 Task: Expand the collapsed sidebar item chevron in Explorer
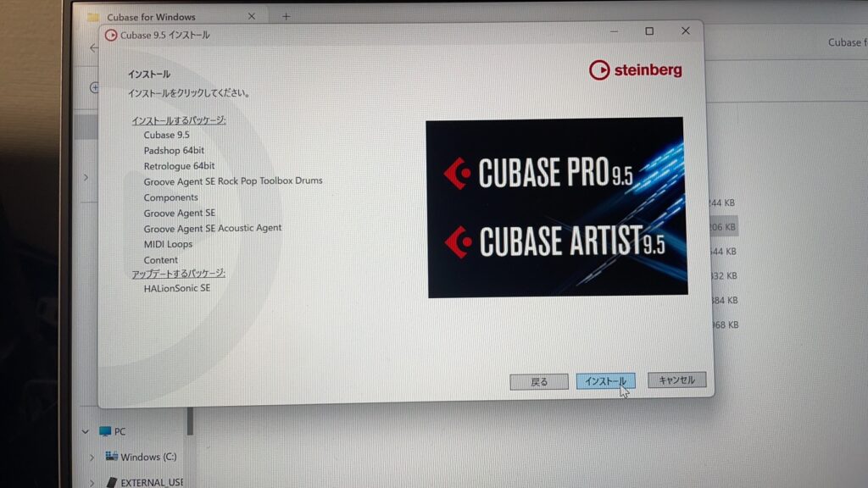[x=86, y=178]
